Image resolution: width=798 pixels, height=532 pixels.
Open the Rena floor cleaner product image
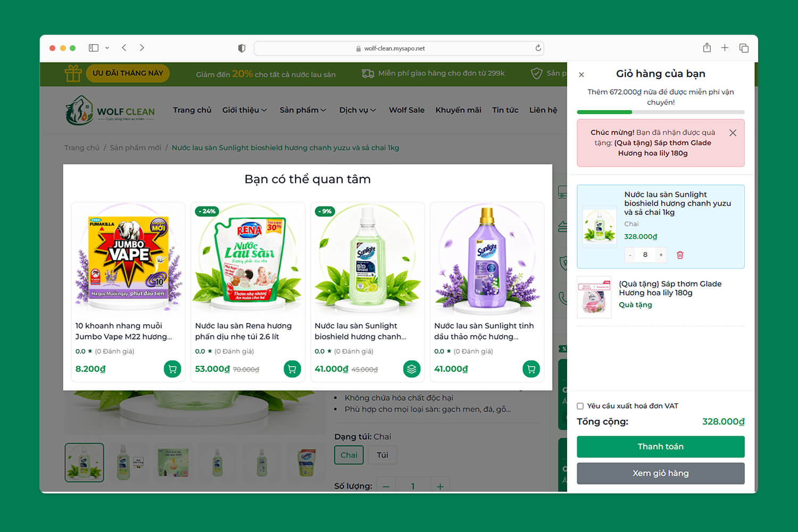pos(248,259)
